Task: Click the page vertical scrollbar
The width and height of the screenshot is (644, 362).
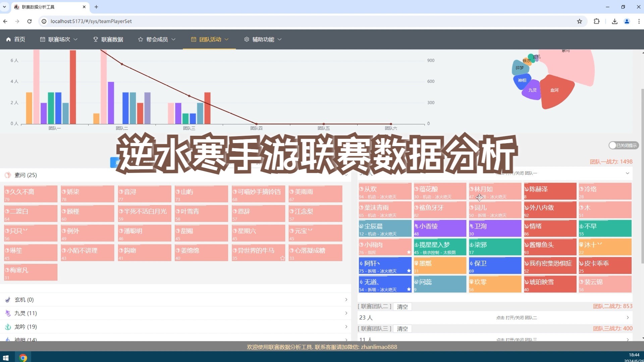Action: coord(642,176)
